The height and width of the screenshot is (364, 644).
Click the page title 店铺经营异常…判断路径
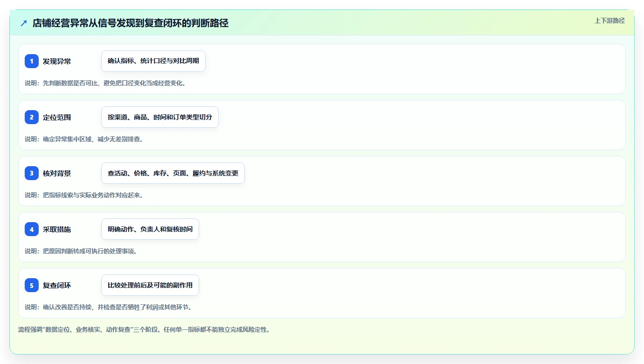131,23
